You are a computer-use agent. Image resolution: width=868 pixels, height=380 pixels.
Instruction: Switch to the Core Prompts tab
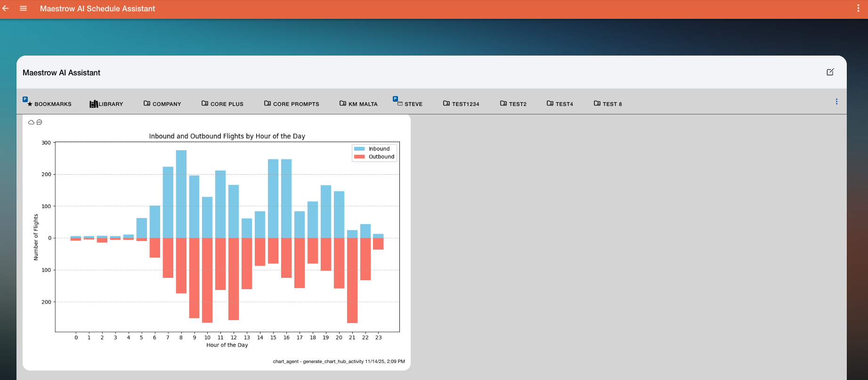(x=292, y=104)
